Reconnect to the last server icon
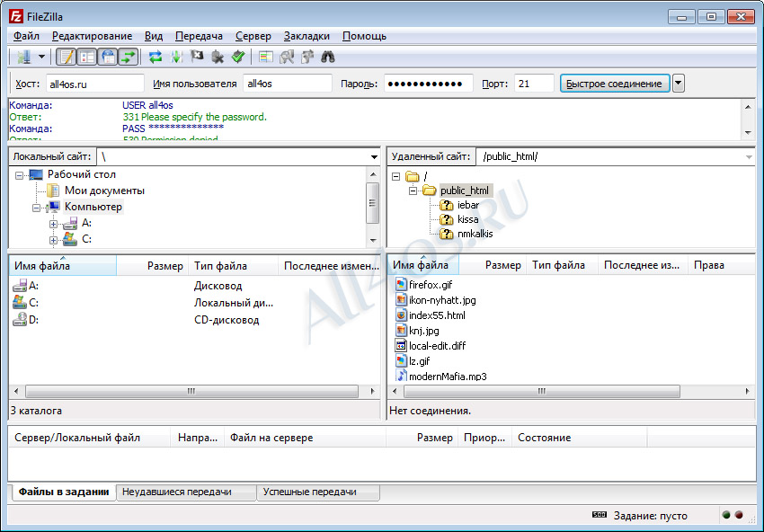 pyautogui.click(x=238, y=57)
